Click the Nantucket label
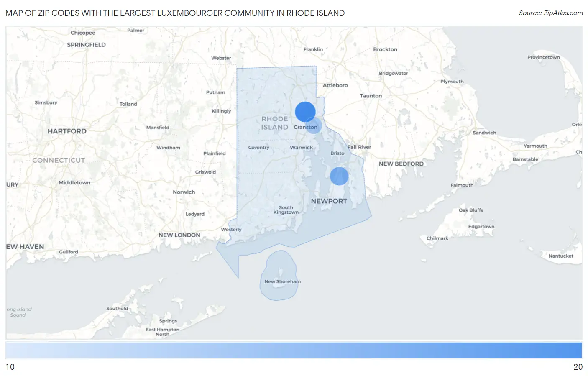 [561, 256]
